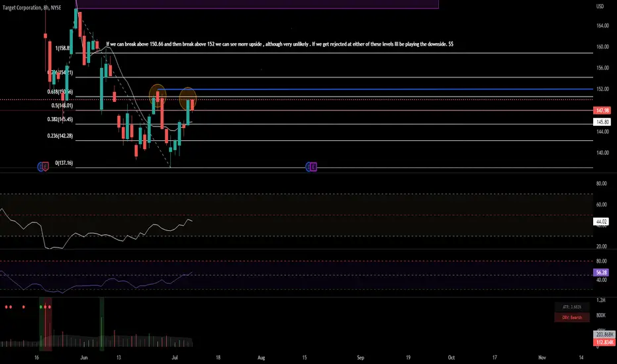Click the 140.00 price axis label
617x364 pixels.
(602, 153)
